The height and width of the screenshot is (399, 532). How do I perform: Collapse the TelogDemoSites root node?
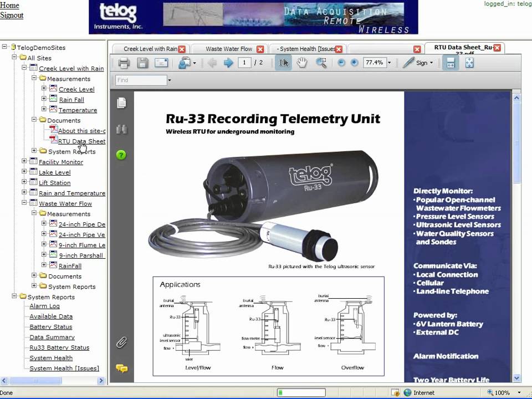coord(4,47)
